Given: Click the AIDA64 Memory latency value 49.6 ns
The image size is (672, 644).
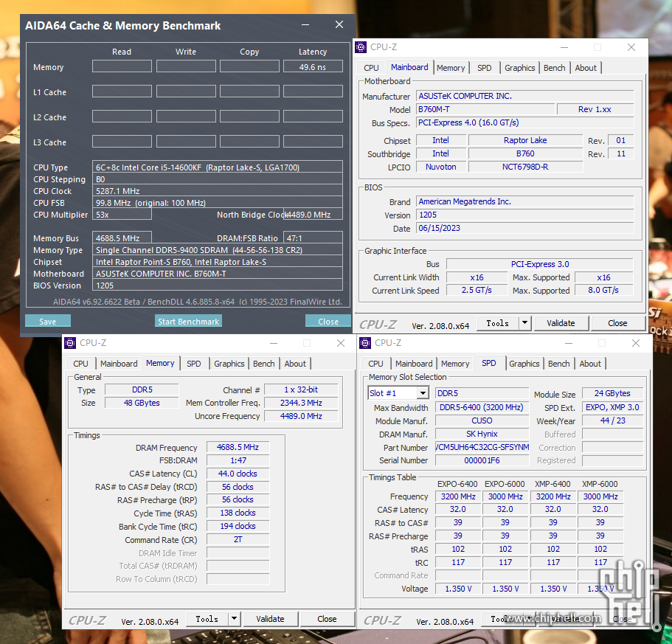Looking at the screenshot, I should (x=313, y=67).
